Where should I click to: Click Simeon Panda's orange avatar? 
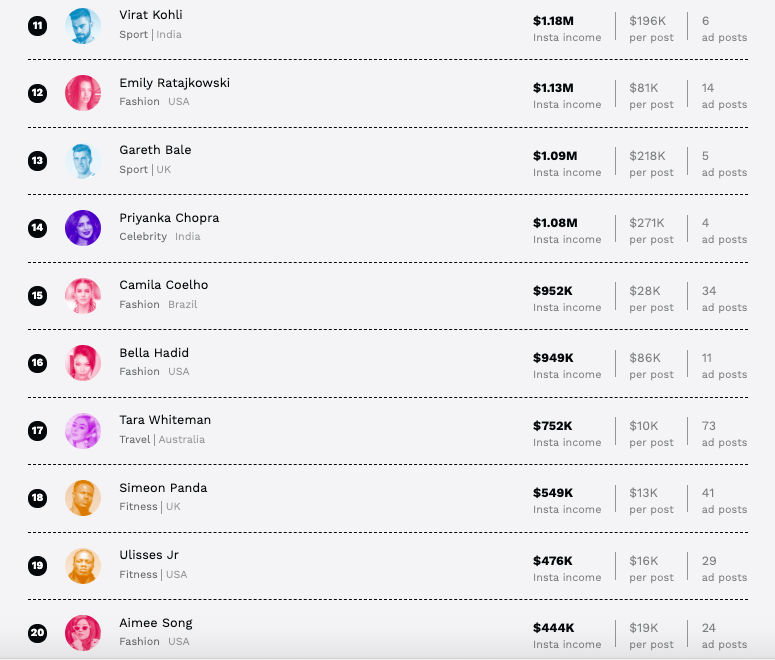click(x=83, y=498)
